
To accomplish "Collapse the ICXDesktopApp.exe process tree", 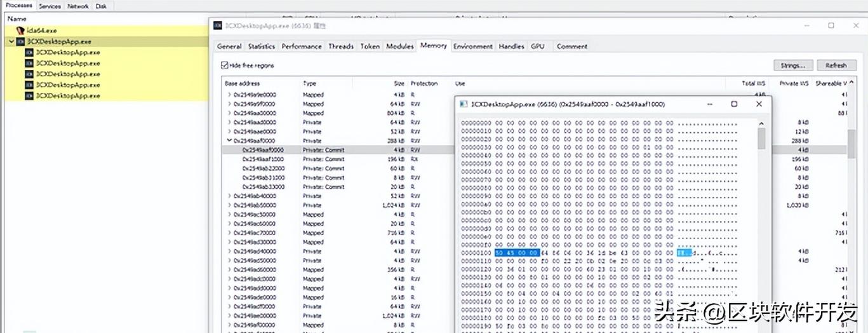I will click(x=11, y=41).
